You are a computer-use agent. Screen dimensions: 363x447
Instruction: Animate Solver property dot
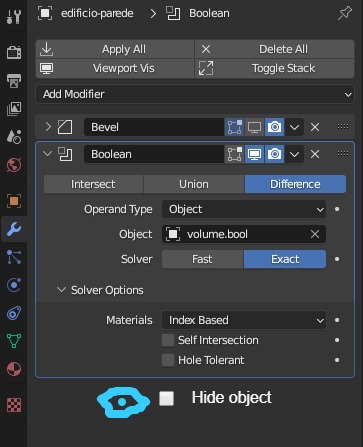[337, 259]
